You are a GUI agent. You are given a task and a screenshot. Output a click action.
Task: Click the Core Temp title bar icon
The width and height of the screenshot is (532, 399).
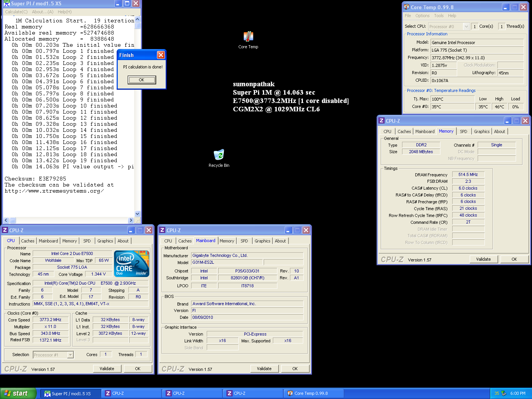tap(407, 7)
